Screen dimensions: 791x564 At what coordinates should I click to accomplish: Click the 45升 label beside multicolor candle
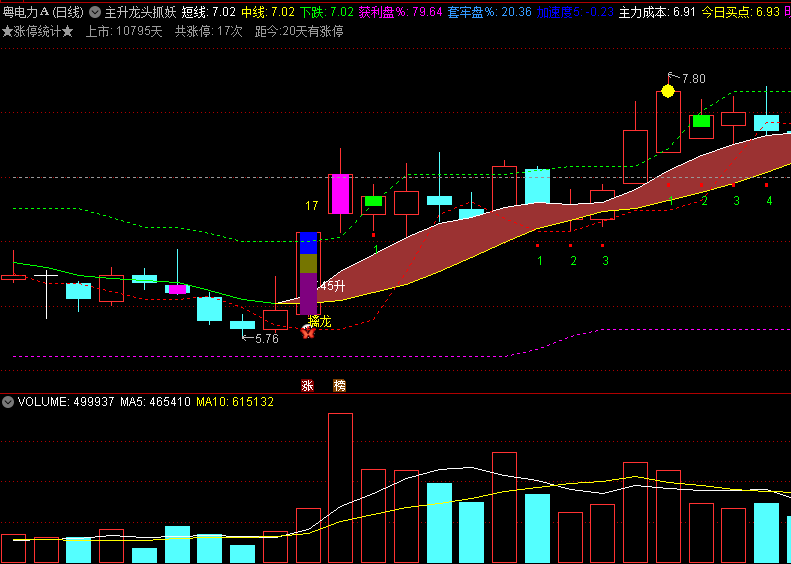[332, 286]
